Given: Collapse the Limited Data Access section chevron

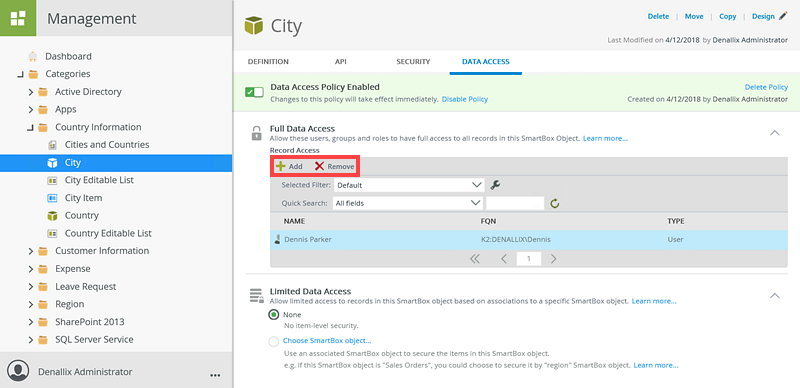Looking at the screenshot, I should pos(774,296).
